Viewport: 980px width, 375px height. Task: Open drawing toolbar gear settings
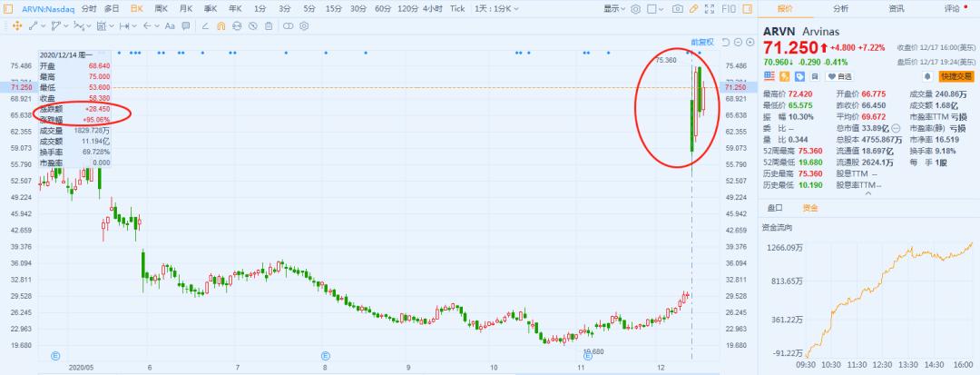304,25
